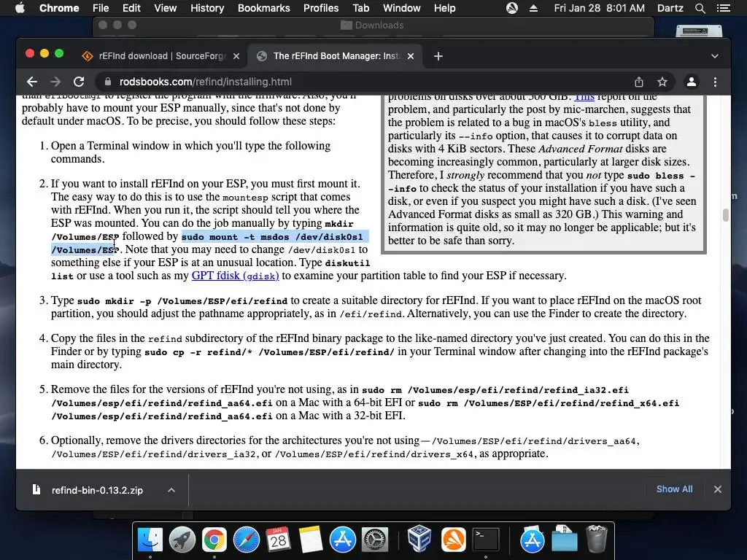Open System Preferences gear in Dock

(x=375, y=540)
